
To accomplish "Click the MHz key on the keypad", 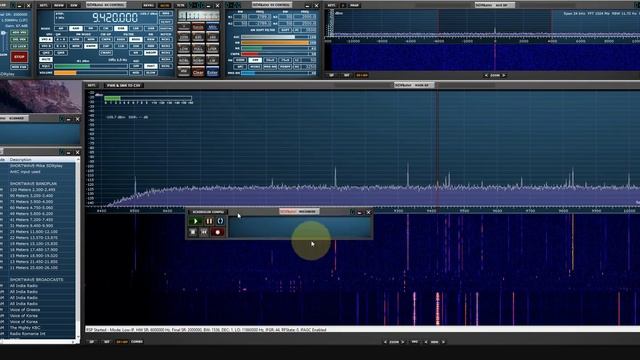I will 212,27.
